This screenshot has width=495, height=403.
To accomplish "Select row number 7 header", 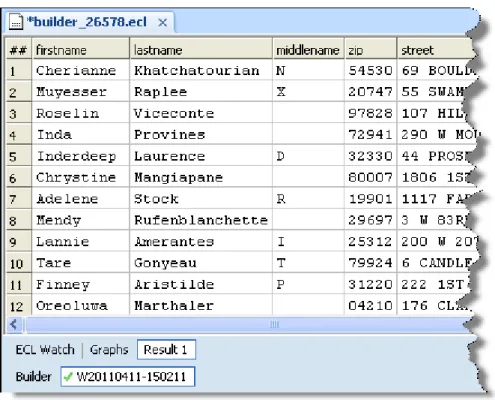I will coord(19,199).
